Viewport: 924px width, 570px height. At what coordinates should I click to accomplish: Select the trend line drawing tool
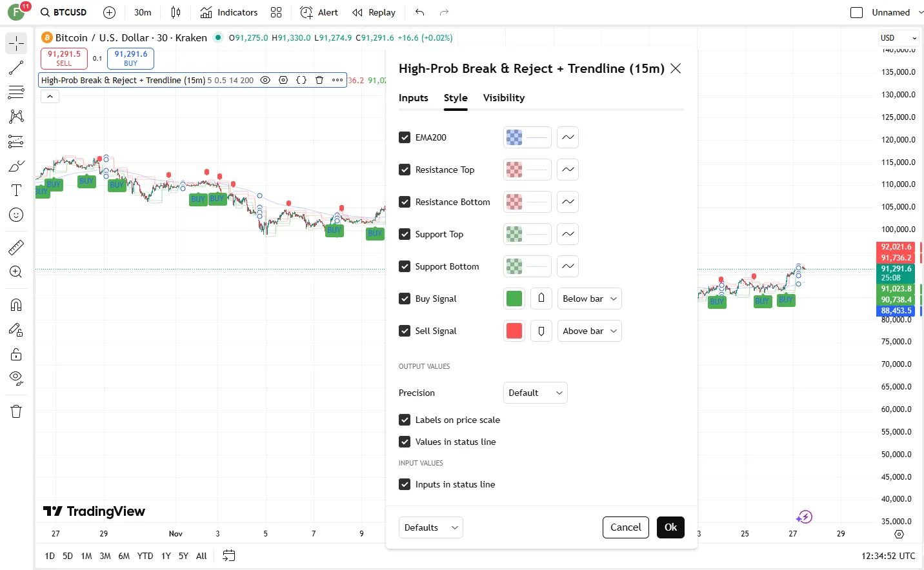(x=16, y=68)
